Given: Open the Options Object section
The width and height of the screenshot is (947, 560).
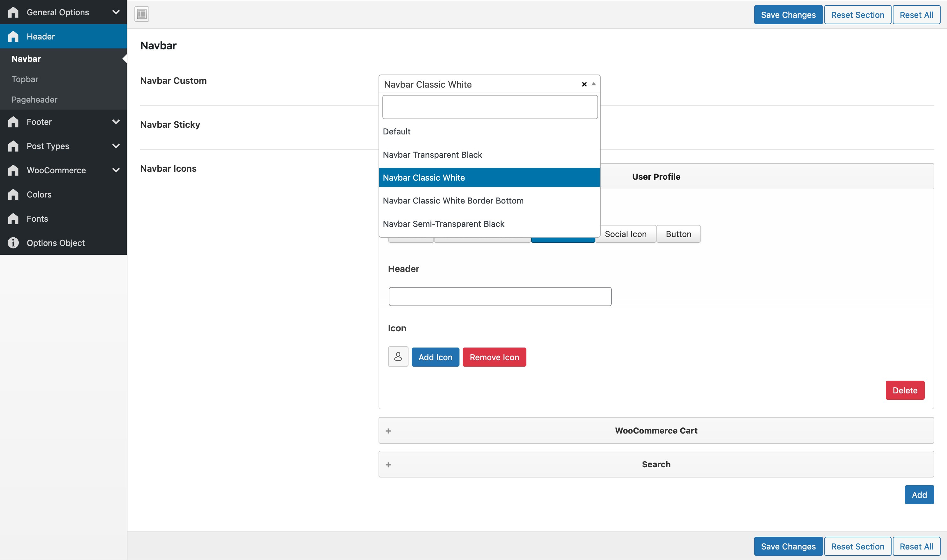Looking at the screenshot, I should [63, 242].
